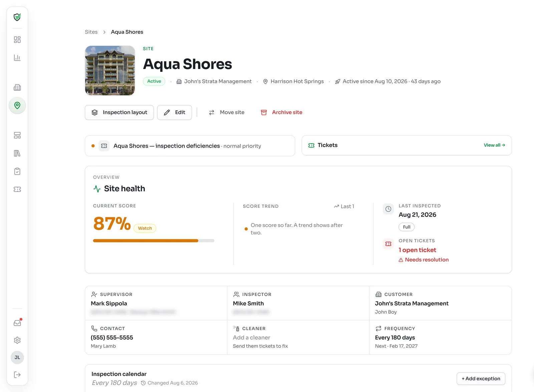Click the Edit site button
Viewport: 534px width, 392px height.
click(175, 113)
